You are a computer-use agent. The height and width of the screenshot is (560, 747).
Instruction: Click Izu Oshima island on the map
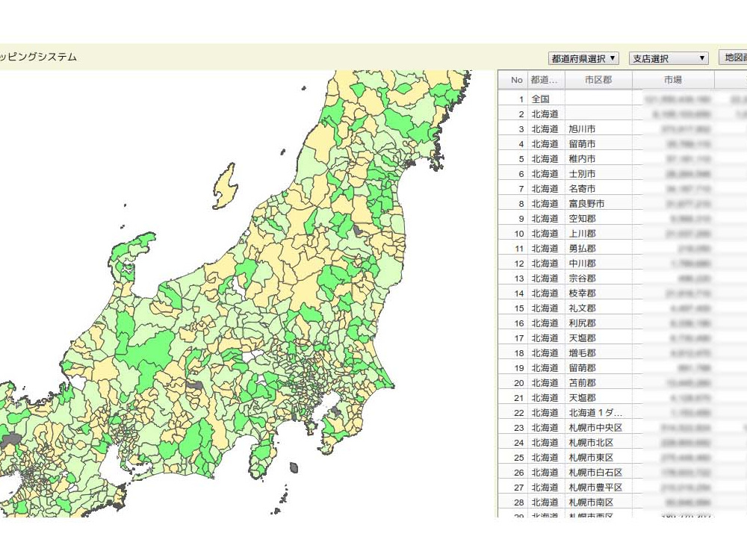click(294, 467)
